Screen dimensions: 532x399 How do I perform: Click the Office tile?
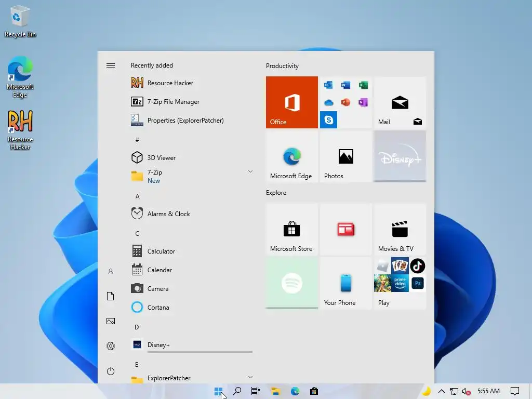[x=292, y=102]
